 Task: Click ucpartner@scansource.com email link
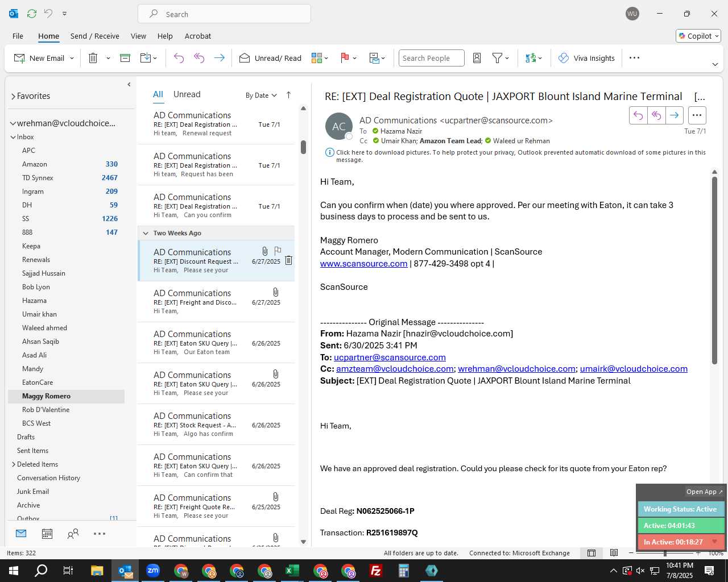[390, 357]
